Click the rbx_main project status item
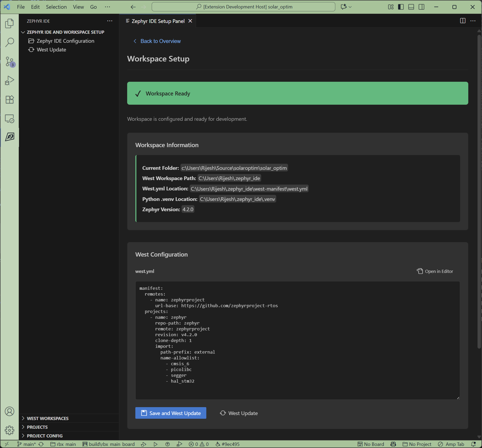The height and width of the screenshot is (448, 482). [63, 444]
